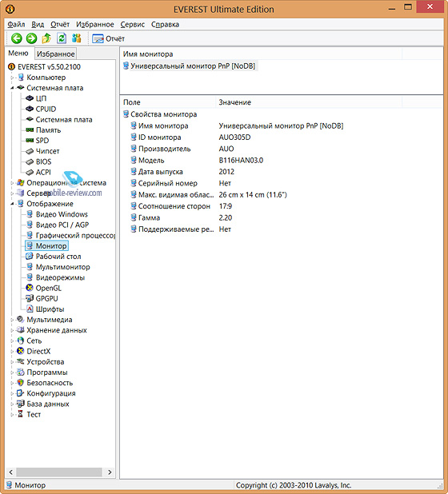448x494 pixels.
Task: Open the Избранное menu in the menu bar
Action: tap(95, 25)
